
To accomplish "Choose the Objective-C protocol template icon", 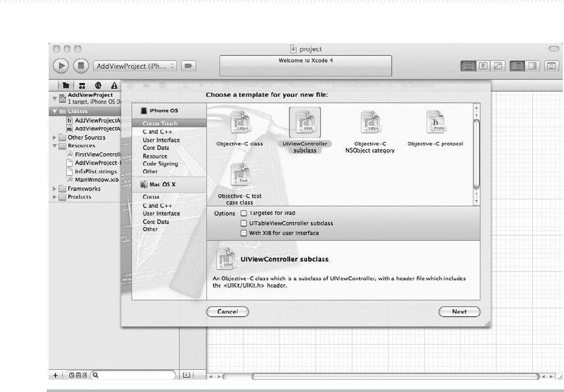I will (x=435, y=122).
